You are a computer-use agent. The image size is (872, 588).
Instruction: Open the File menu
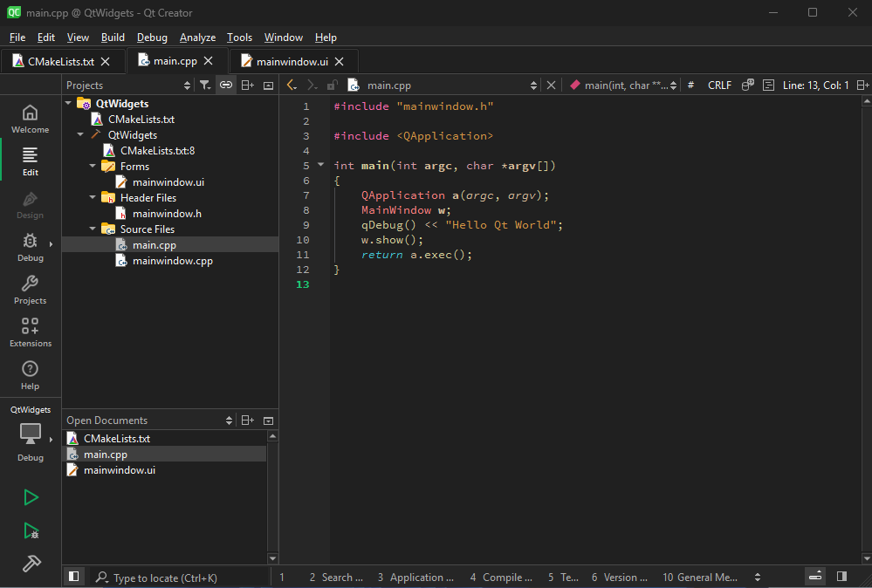point(17,38)
